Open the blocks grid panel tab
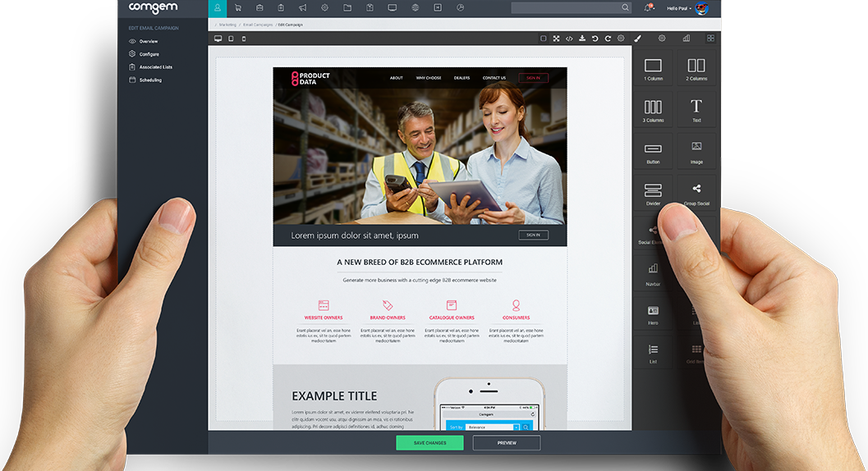868x471 pixels. (x=711, y=39)
